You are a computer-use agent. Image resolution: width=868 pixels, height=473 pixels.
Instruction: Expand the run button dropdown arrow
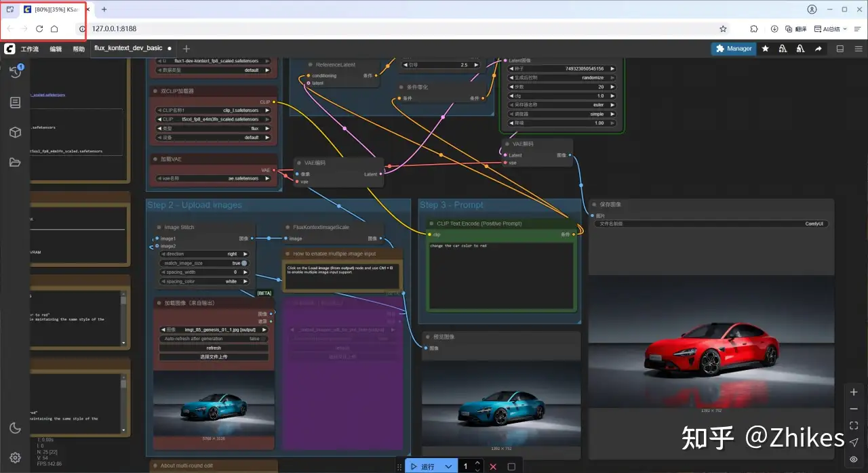[x=448, y=467]
